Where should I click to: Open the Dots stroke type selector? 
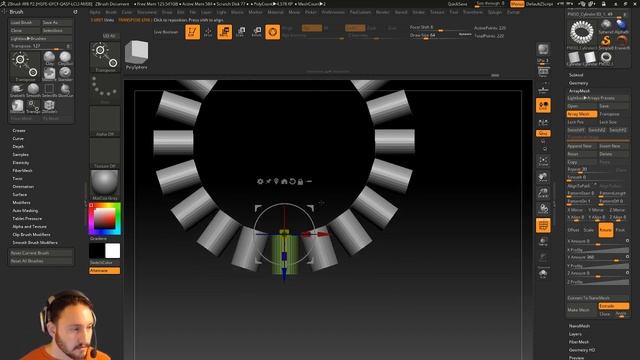pyautogui.click(x=105, y=89)
